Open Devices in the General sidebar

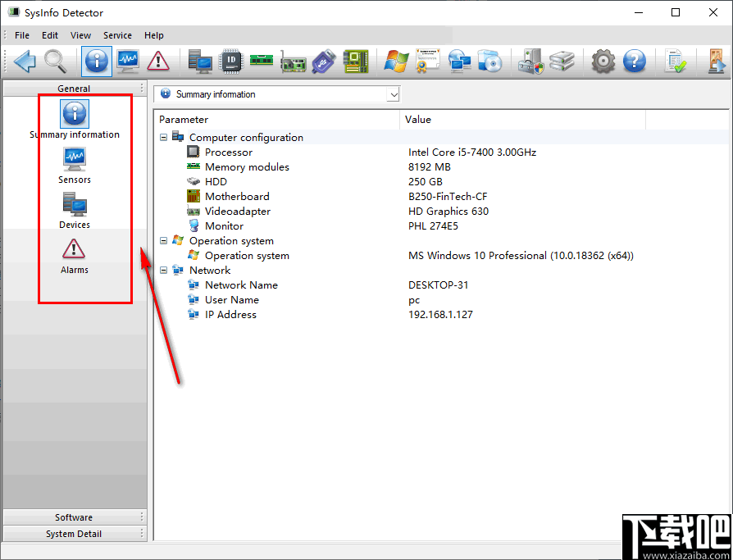coord(75,211)
